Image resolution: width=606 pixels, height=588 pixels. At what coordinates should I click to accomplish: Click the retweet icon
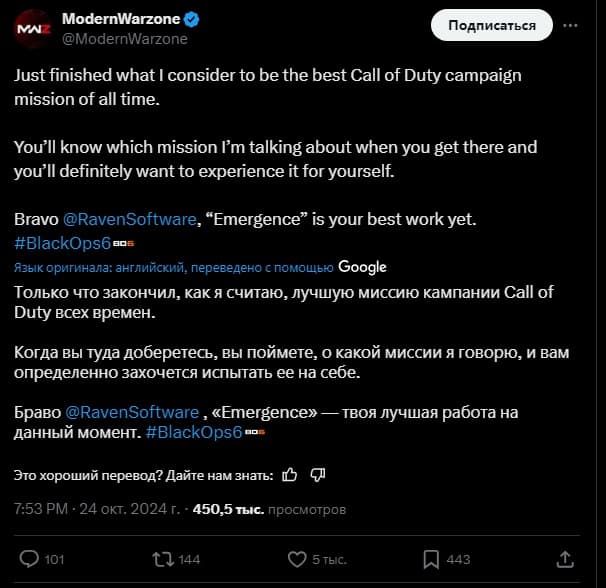point(161,559)
